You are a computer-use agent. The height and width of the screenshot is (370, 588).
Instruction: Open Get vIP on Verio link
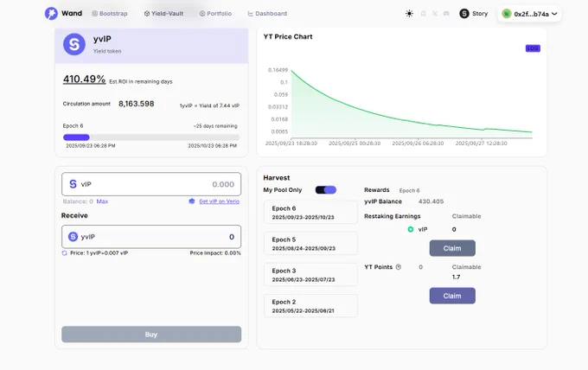coord(219,201)
